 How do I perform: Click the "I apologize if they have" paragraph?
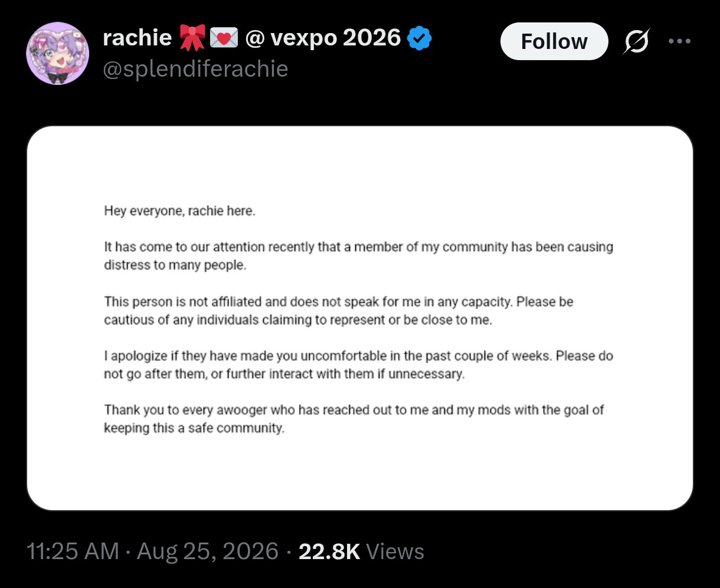point(359,365)
